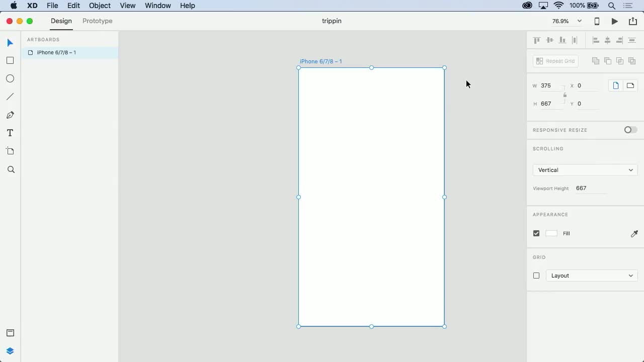Open the Object menu

click(100, 6)
